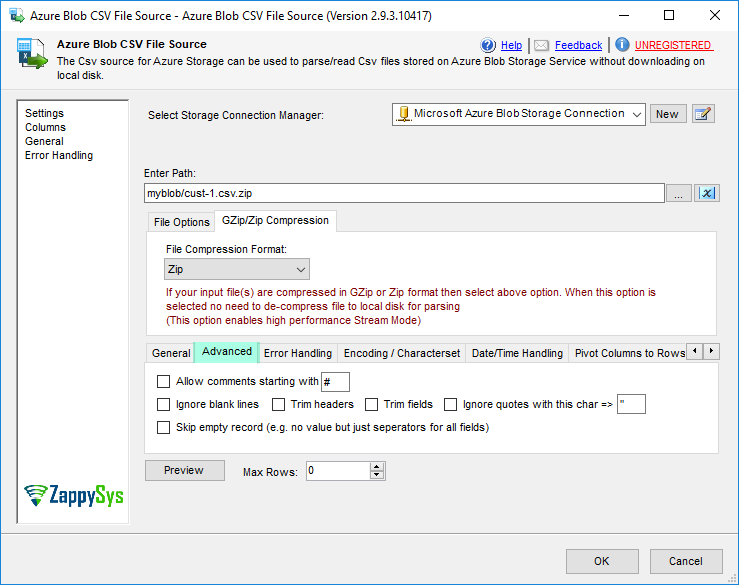Open Pivot Columns to Rows tab
Viewport: 739px width, 585px height.
pos(629,353)
